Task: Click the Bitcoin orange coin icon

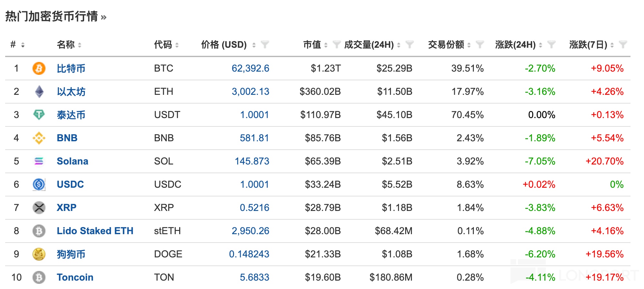Action: click(39, 68)
